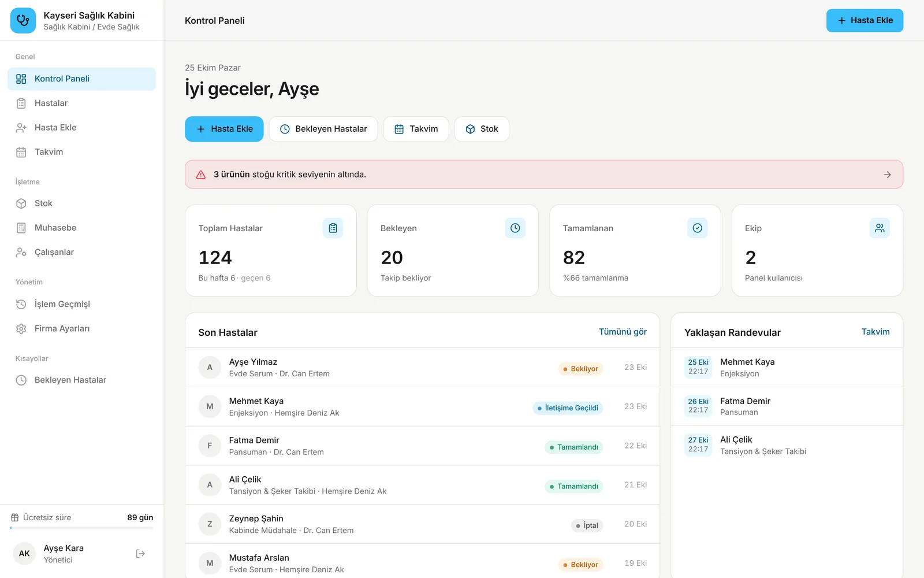Click the Stok quick action button
This screenshot has width=924, height=578.
(482, 129)
